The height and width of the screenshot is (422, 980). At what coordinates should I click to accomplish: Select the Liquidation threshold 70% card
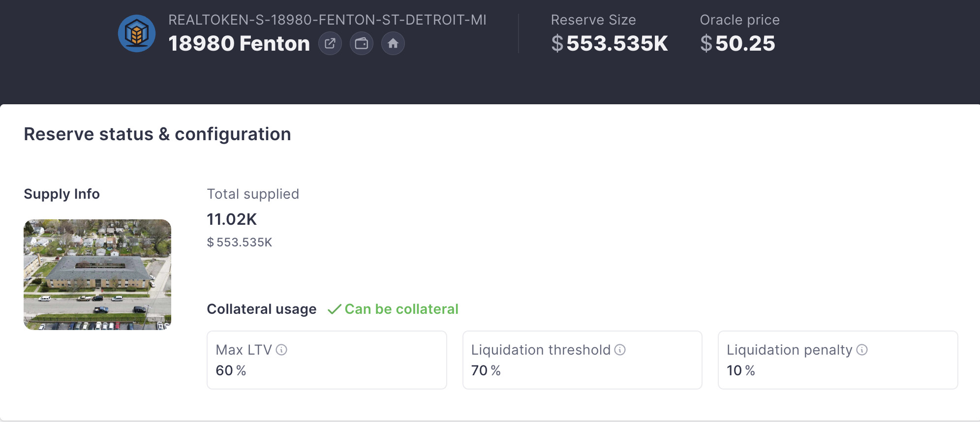pyautogui.click(x=582, y=360)
